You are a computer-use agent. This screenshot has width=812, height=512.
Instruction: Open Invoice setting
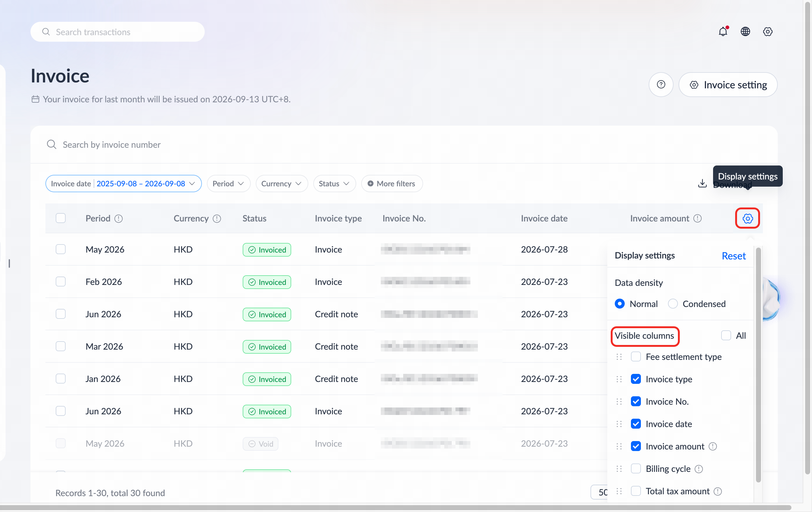(728, 85)
